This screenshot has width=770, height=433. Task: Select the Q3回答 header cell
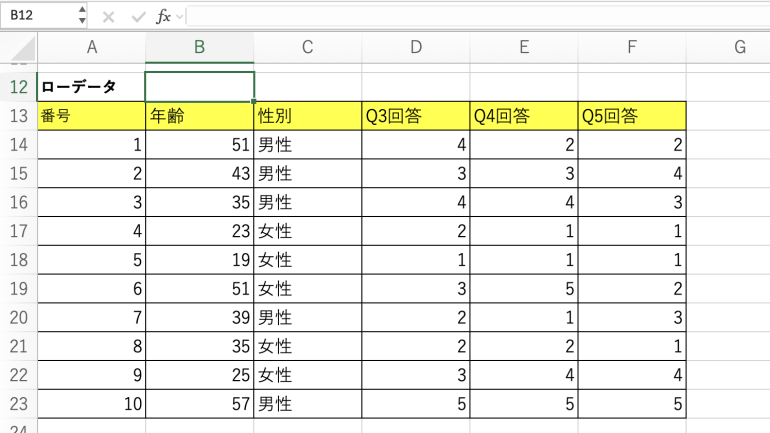click(416, 116)
